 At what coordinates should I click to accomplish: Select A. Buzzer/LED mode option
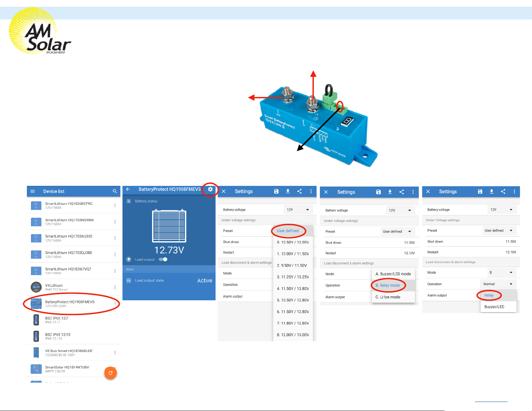coord(393,274)
